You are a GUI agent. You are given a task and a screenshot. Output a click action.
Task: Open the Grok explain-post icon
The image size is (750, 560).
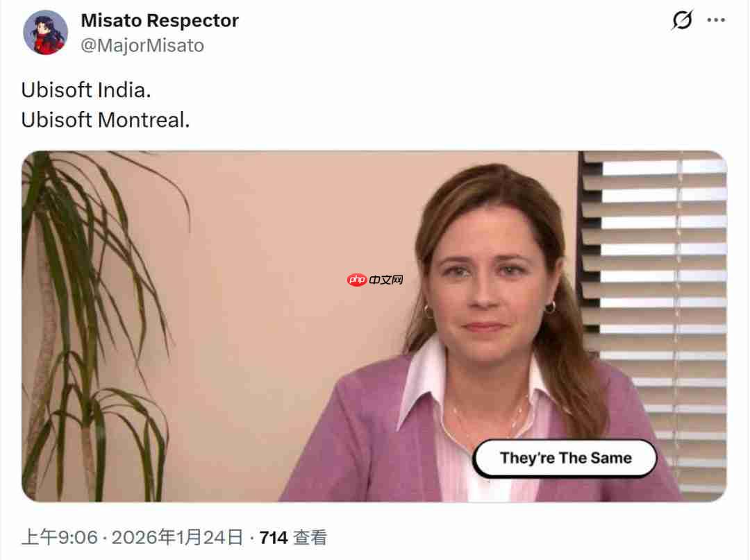(682, 20)
